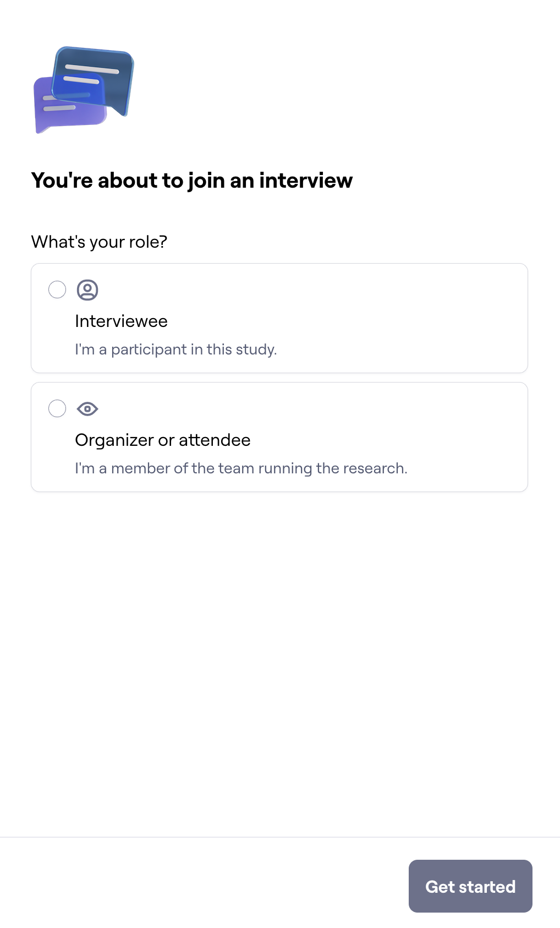Select the Organizer or attendee radio button
560x928 pixels.
tap(57, 408)
